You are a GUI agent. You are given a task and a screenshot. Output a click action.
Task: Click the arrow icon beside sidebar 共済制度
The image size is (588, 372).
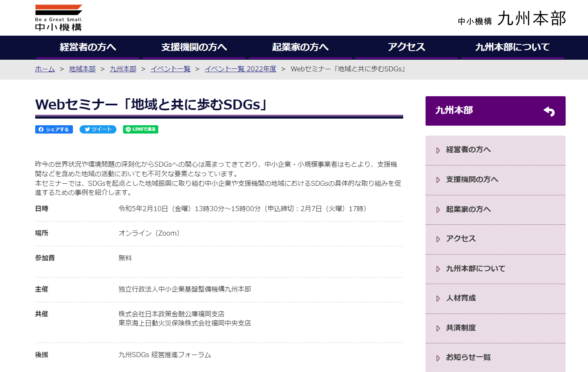438,328
